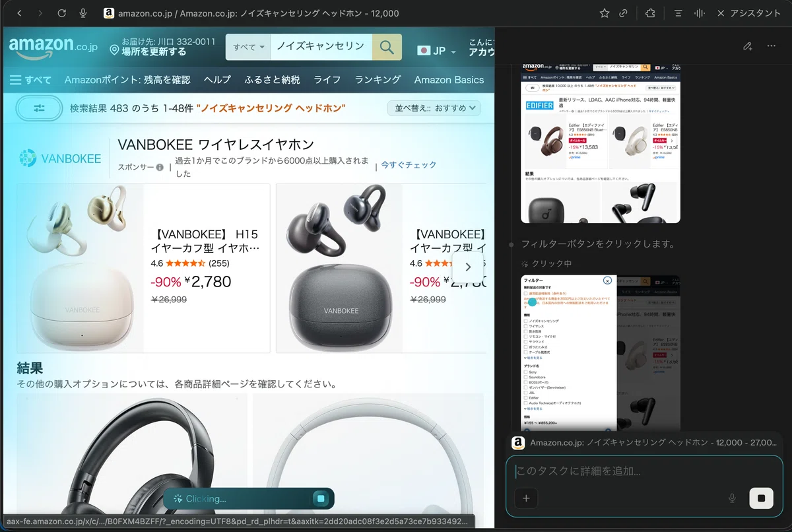Screen dimensions: 792x532
Task: Open the hamburger すべて menu
Action: pos(30,80)
